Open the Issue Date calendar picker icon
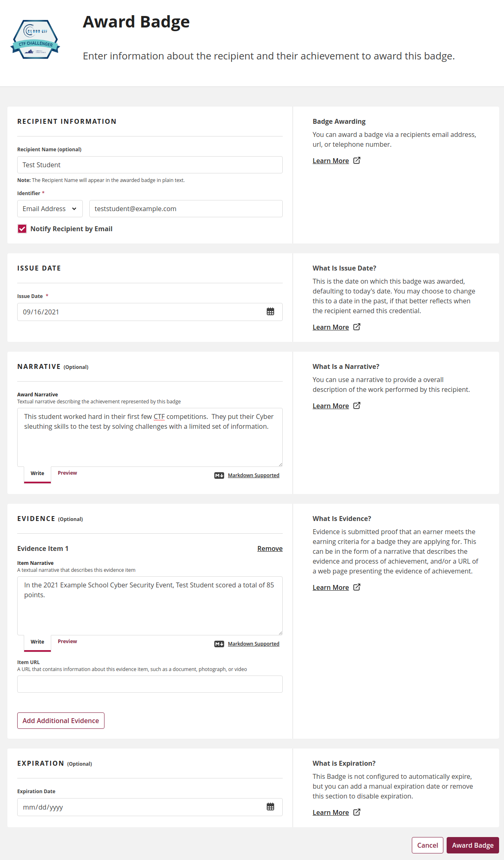504x860 pixels. [270, 312]
